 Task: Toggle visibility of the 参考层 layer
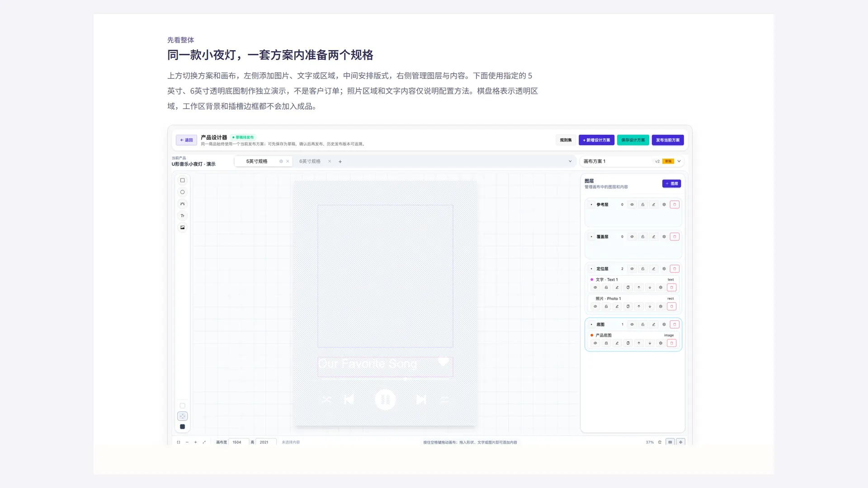click(632, 205)
